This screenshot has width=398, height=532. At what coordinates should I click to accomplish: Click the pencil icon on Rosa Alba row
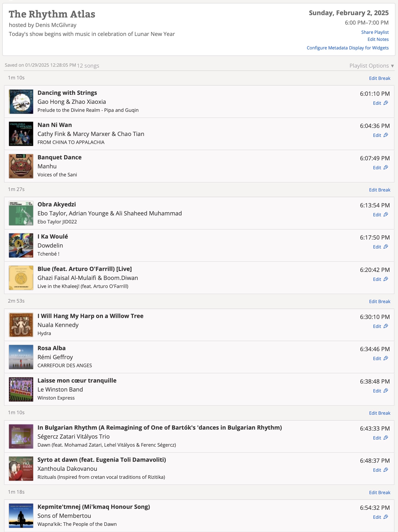click(x=386, y=358)
